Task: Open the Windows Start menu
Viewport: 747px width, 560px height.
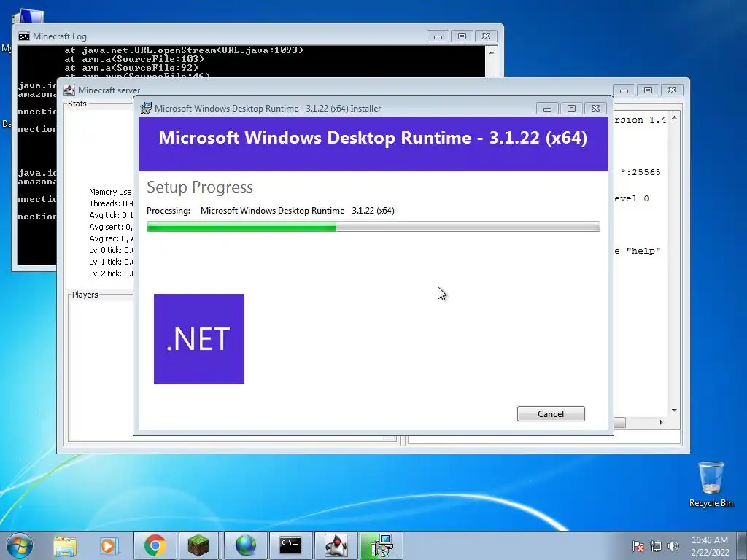Action: (x=20, y=545)
